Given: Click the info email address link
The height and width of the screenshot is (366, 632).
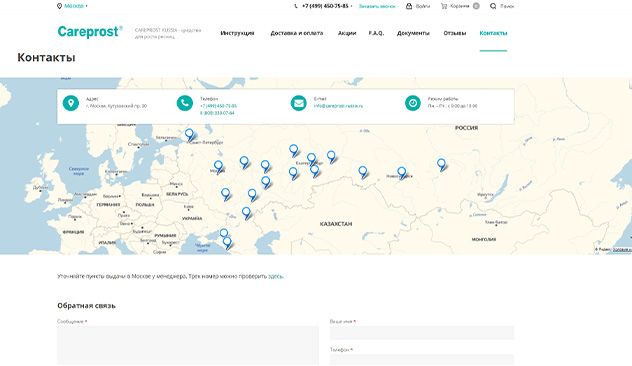Looking at the screenshot, I should 338,106.
